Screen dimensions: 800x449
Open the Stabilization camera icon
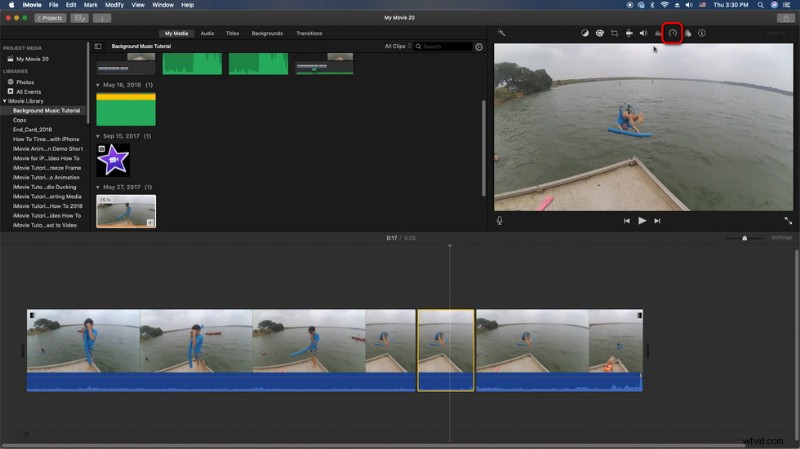[x=629, y=33]
